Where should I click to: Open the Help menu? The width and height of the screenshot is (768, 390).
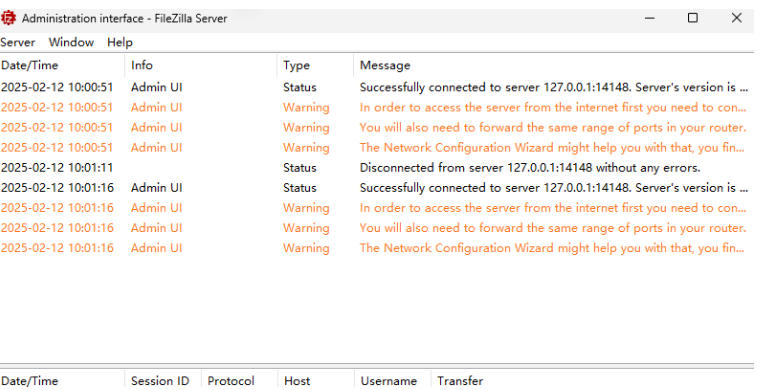point(120,43)
